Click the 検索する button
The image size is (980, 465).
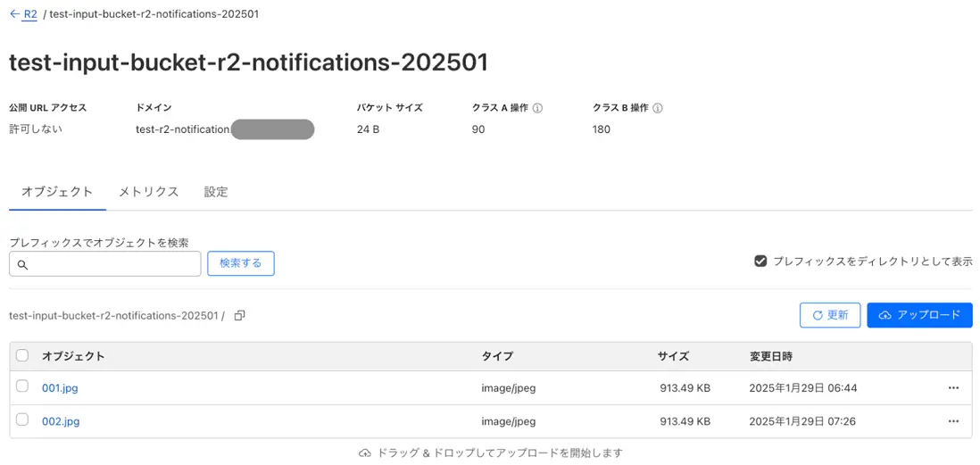tap(241, 264)
